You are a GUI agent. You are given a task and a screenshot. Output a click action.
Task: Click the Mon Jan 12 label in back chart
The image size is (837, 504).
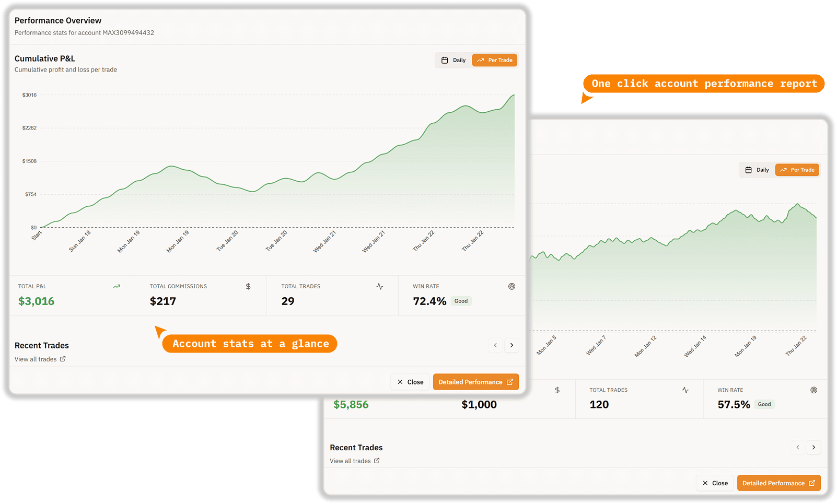click(645, 346)
